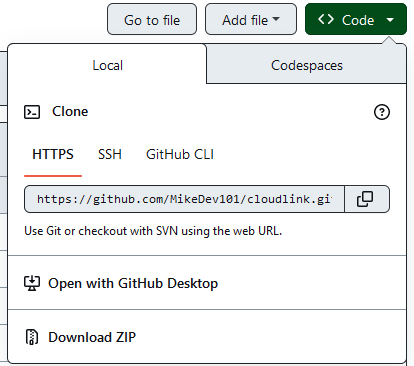414x366 pixels.
Task: Click the Go to file button
Action: click(152, 20)
